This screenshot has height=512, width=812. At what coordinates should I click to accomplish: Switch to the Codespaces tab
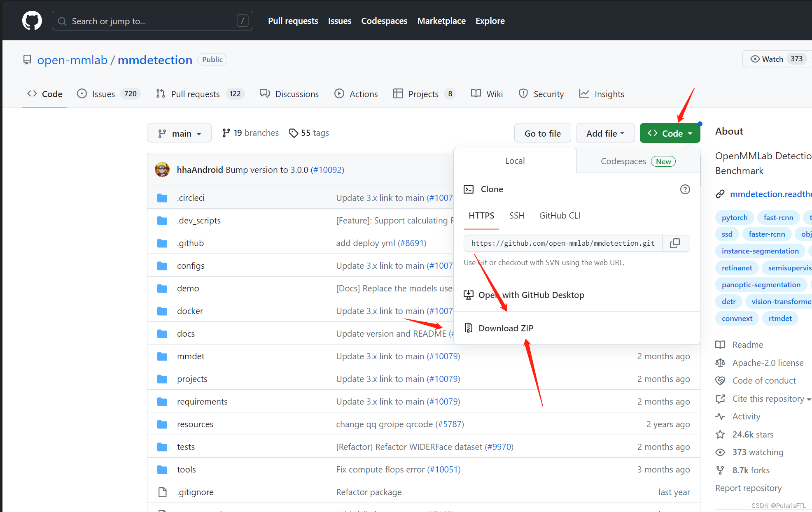[x=637, y=161]
